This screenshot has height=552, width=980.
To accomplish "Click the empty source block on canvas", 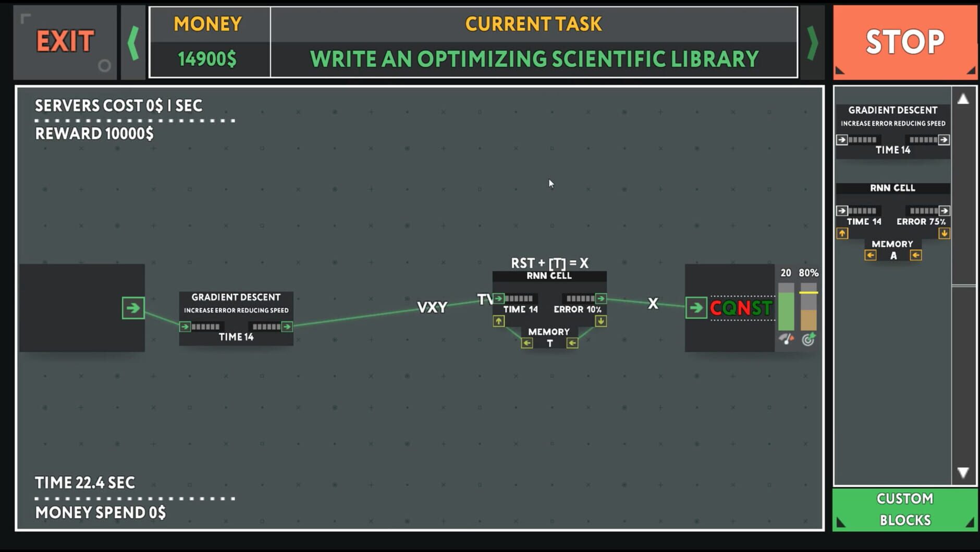I will click(x=82, y=308).
